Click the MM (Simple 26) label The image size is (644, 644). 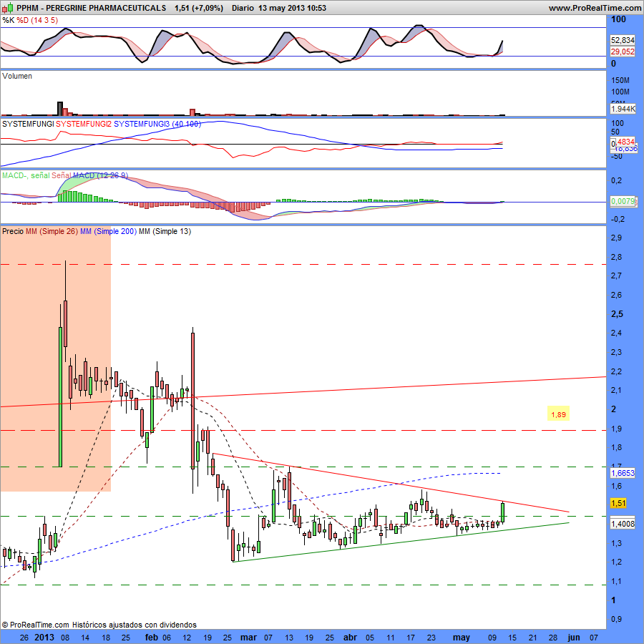click(x=52, y=231)
